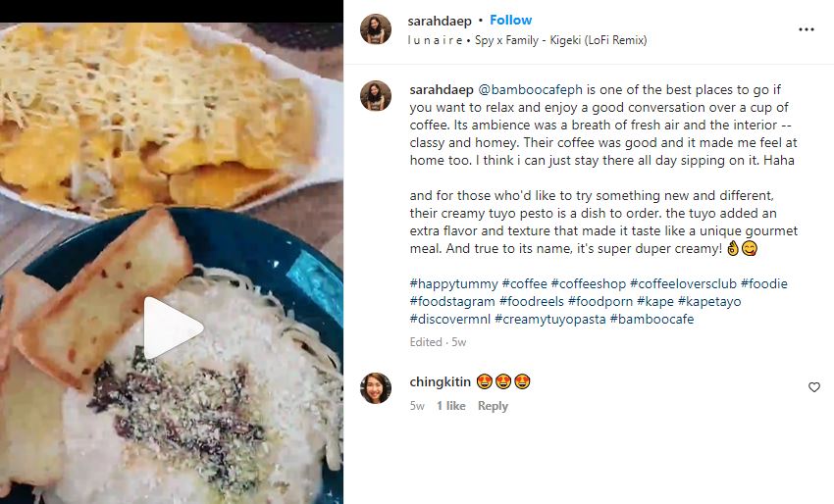Open the #creamytuyopasta hashtag
Screen dimensions: 834x504
pyautogui.click(x=550, y=319)
